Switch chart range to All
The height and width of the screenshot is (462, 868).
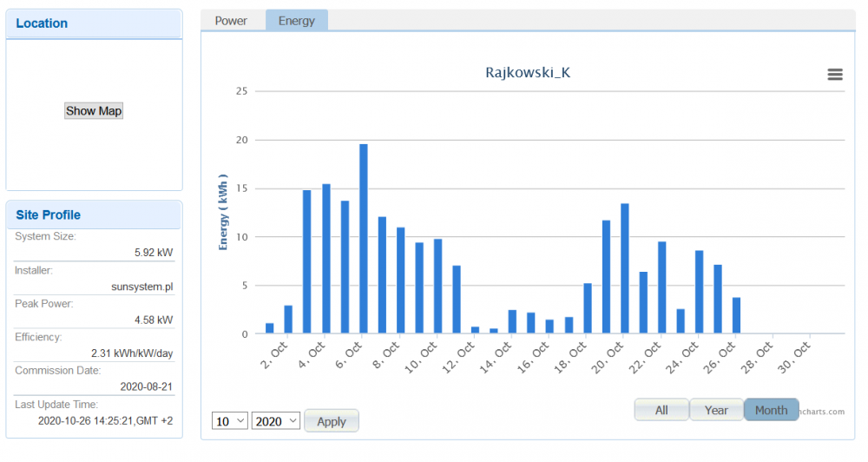click(x=661, y=410)
